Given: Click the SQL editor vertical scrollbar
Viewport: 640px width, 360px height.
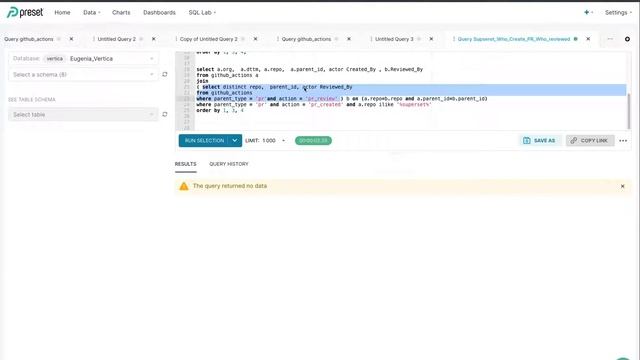Looking at the screenshot, I should tap(629, 110).
